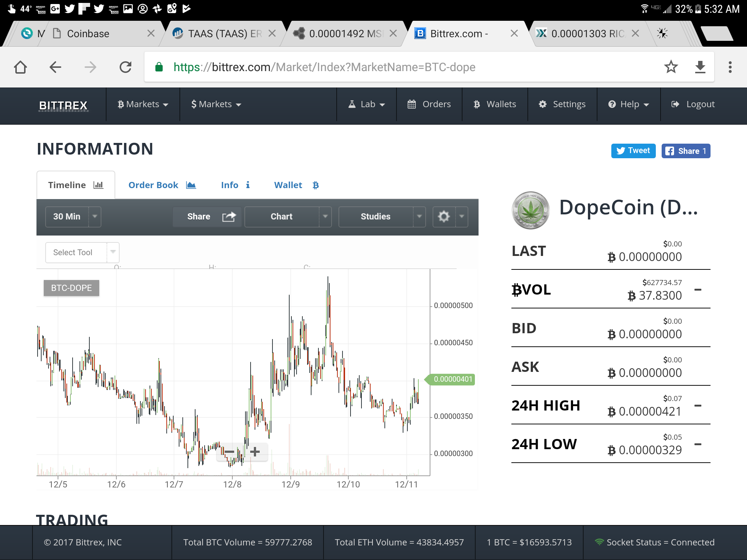Image resolution: width=747 pixels, height=560 pixels.
Task: Go back with the back arrow
Action: 55,67
